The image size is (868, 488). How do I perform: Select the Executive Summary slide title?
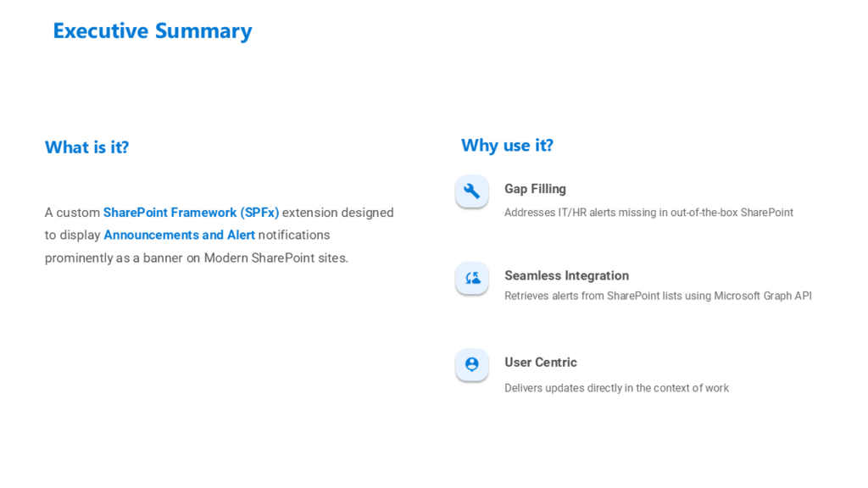[x=153, y=31]
